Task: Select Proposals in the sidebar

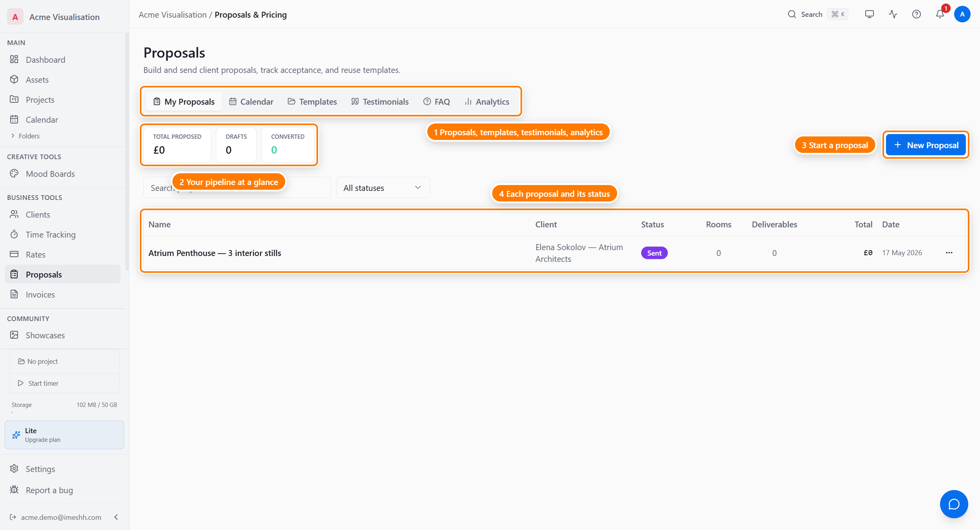Action: point(63,274)
